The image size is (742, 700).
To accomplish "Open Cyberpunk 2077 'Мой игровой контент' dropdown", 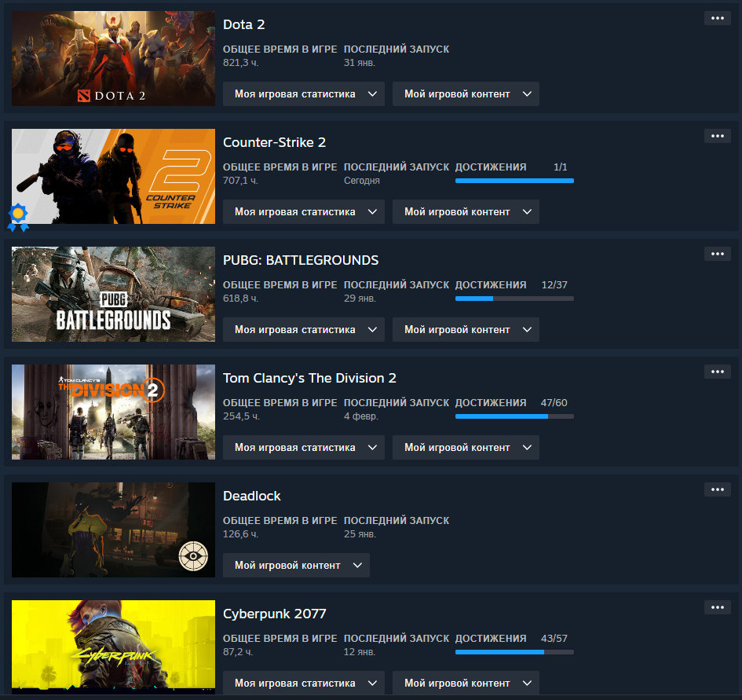I will 466,683.
